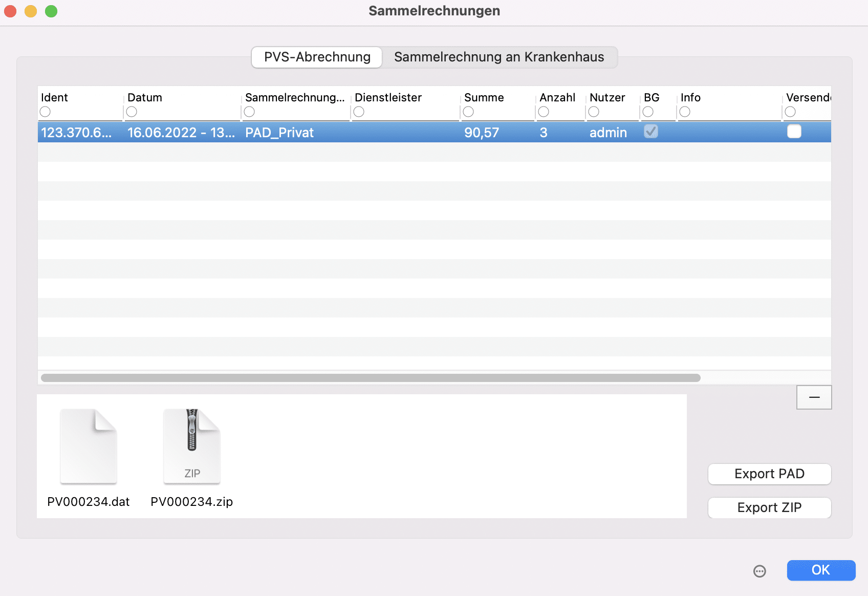Switch to the PVS-Abrechnung tab
Viewport: 868px width, 596px height.
pos(317,57)
